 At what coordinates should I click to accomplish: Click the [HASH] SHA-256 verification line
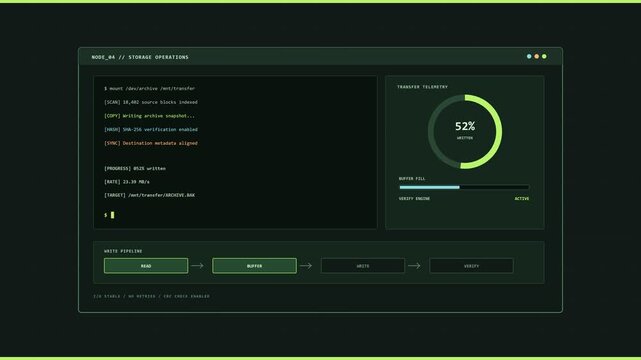(x=151, y=130)
